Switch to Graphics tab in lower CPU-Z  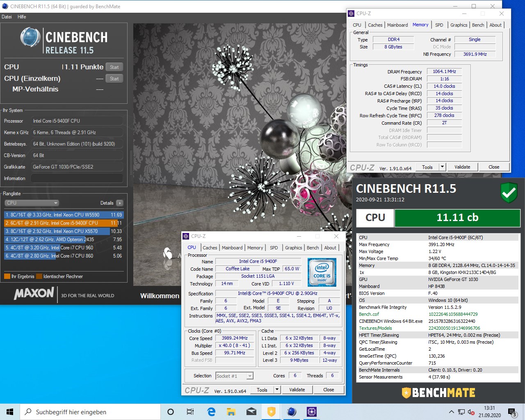(294, 248)
